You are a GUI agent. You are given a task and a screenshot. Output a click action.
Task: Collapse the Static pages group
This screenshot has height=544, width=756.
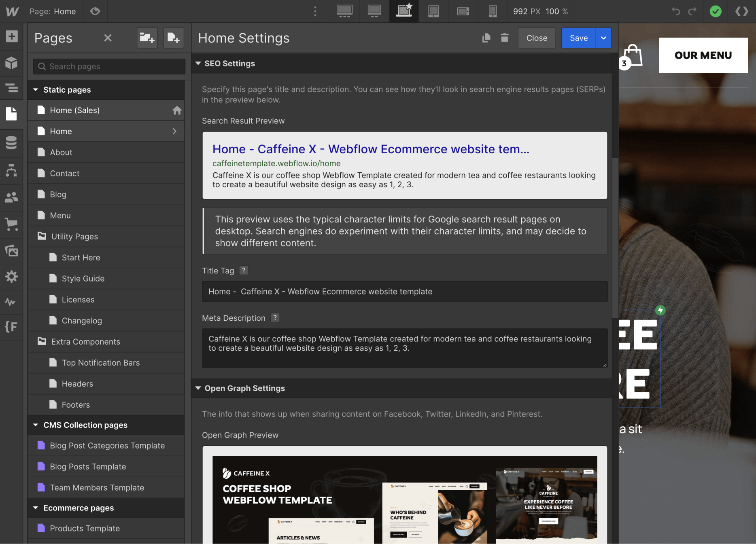pos(35,89)
